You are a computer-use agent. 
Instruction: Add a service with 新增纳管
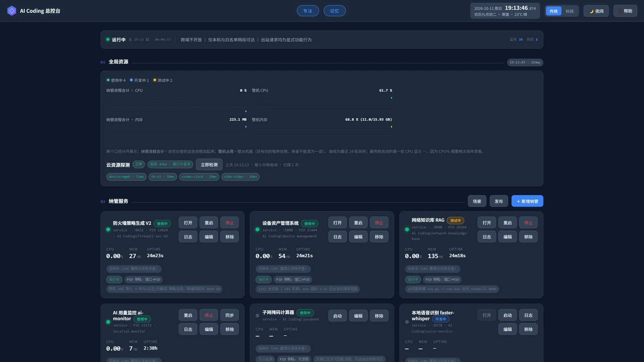pos(527,201)
